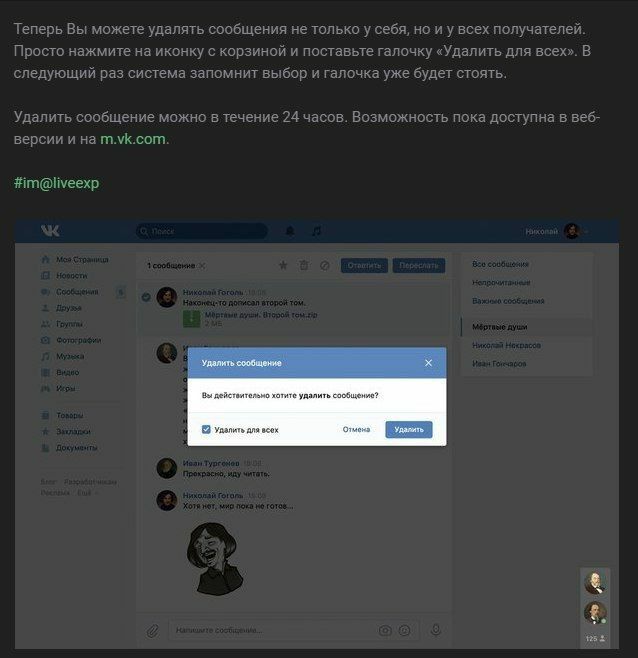
Task: Select 'Непрочитанные' filter tab
Action: coord(501,282)
